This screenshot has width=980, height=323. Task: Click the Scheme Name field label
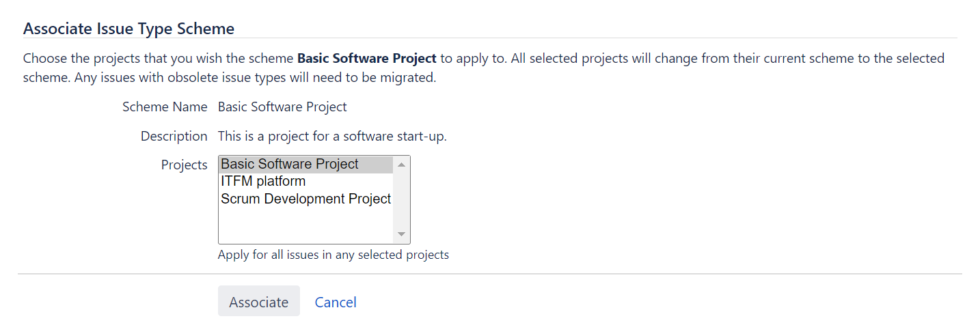[x=165, y=107]
